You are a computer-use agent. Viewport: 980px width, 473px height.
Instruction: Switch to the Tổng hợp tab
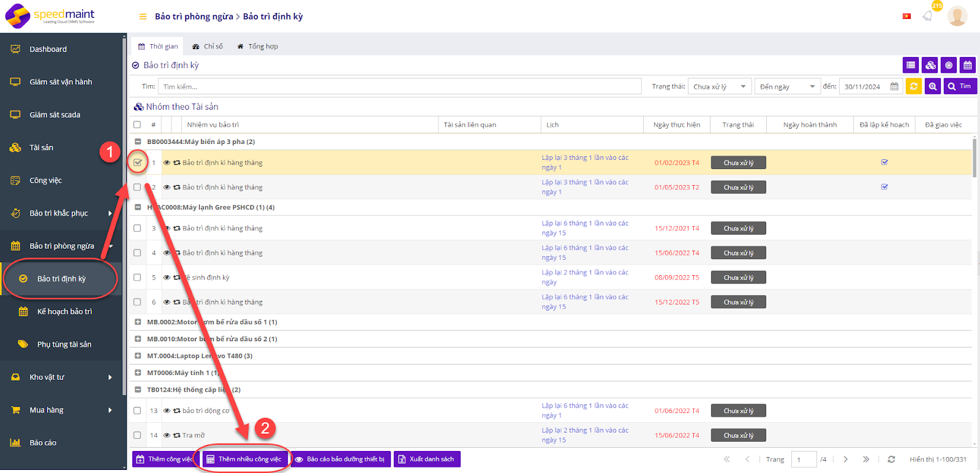click(257, 47)
